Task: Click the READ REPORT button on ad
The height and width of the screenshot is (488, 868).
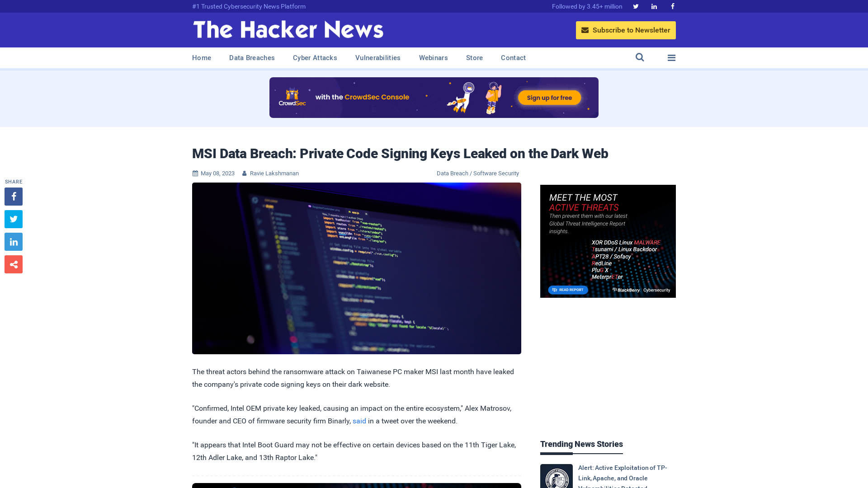Action: pyautogui.click(x=568, y=290)
